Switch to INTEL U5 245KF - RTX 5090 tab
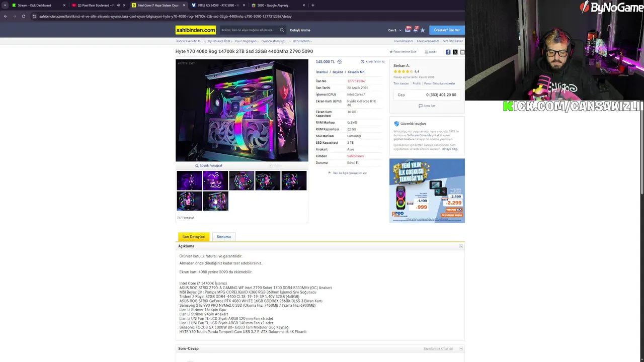Viewport: 644px width, 362px height. pyautogui.click(x=217, y=6)
